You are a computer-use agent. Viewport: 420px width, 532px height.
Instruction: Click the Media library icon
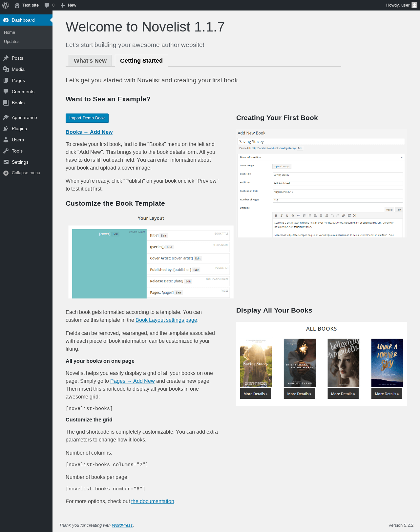point(6,69)
